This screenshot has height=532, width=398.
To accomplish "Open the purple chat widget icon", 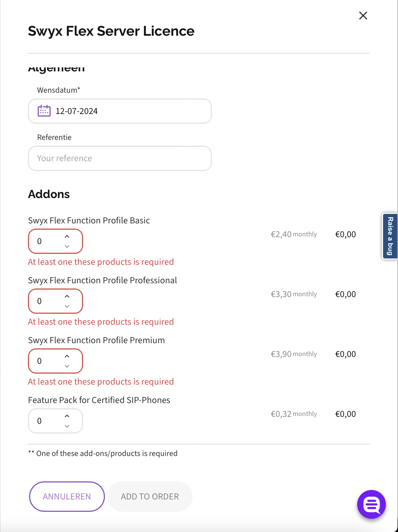I will pyautogui.click(x=371, y=504).
